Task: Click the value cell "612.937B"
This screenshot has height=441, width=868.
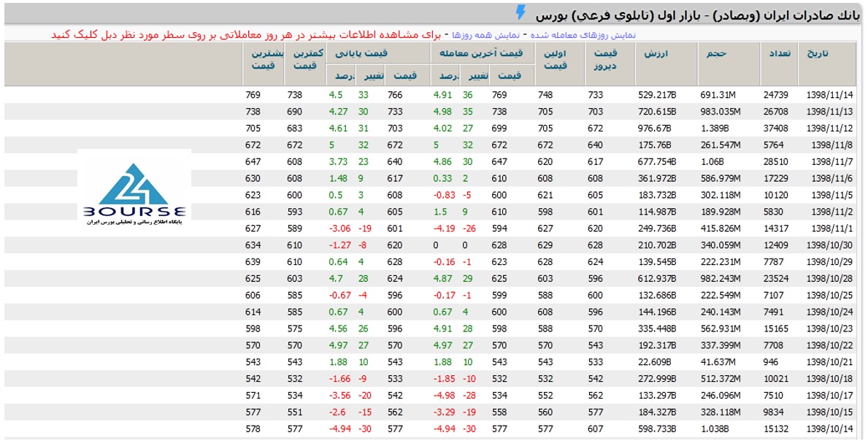Action: pos(657,278)
